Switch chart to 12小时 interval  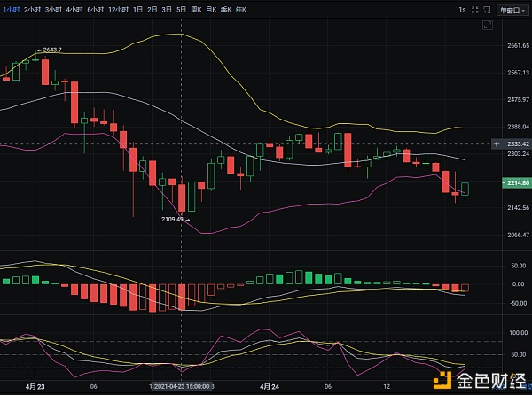[119, 9]
